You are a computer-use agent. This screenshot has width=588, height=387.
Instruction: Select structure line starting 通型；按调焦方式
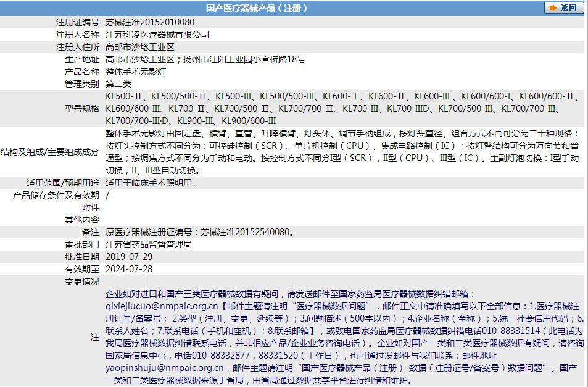click(x=342, y=158)
